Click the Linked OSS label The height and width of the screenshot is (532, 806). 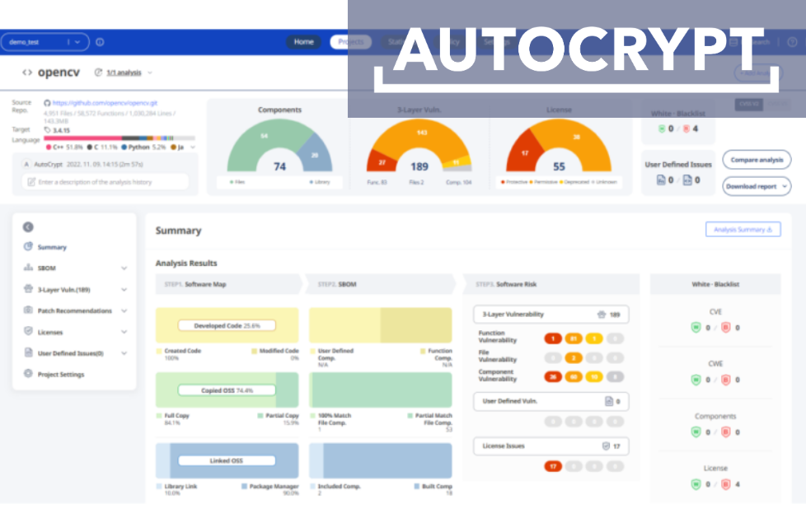click(x=227, y=460)
